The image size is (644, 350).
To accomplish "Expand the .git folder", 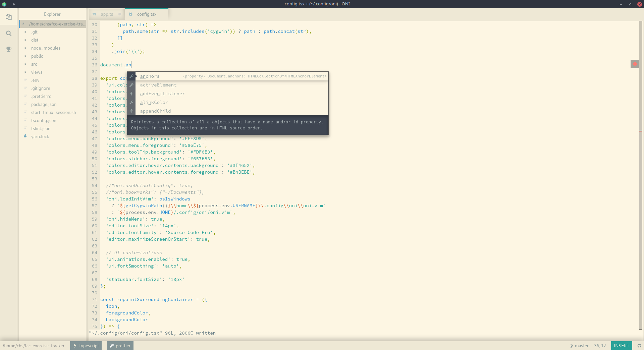I will [x=25, y=32].
